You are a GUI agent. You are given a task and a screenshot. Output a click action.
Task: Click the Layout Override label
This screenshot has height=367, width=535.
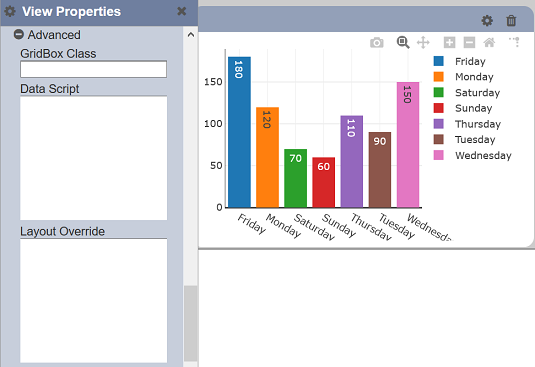[x=62, y=231]
